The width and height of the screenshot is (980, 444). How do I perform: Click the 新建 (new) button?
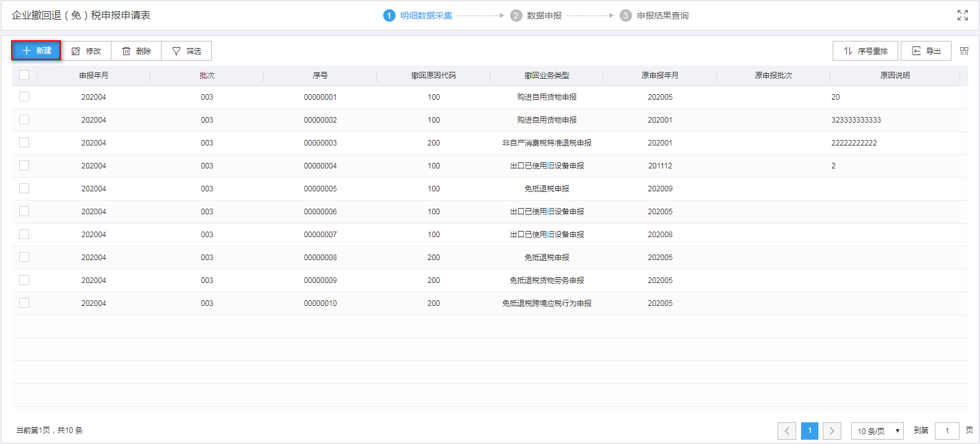tap(36, 51)
